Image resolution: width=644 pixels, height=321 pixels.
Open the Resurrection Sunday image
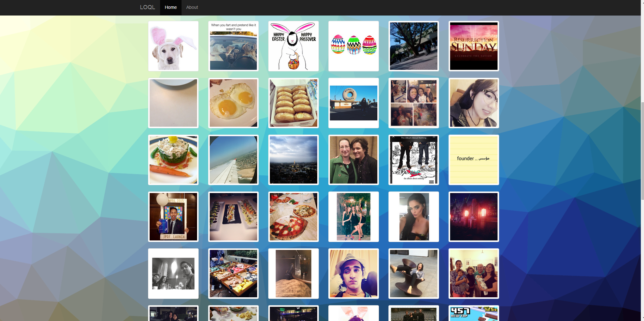(474, 46)
